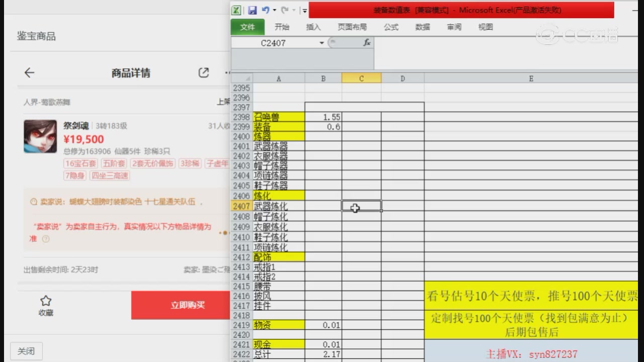Open the Customize Quick Access Toolbar dropdown
This screenshot has width=644, height=362.
tap(304, 11)
